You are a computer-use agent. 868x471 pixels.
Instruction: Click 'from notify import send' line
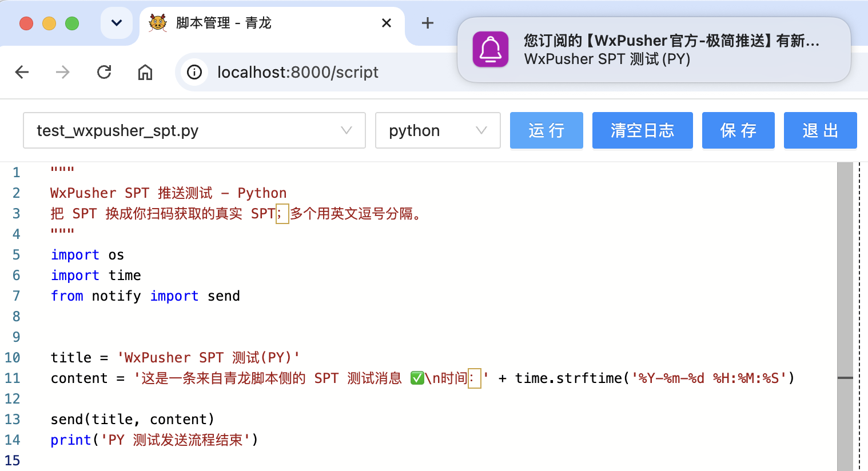[x=145, y=296]
